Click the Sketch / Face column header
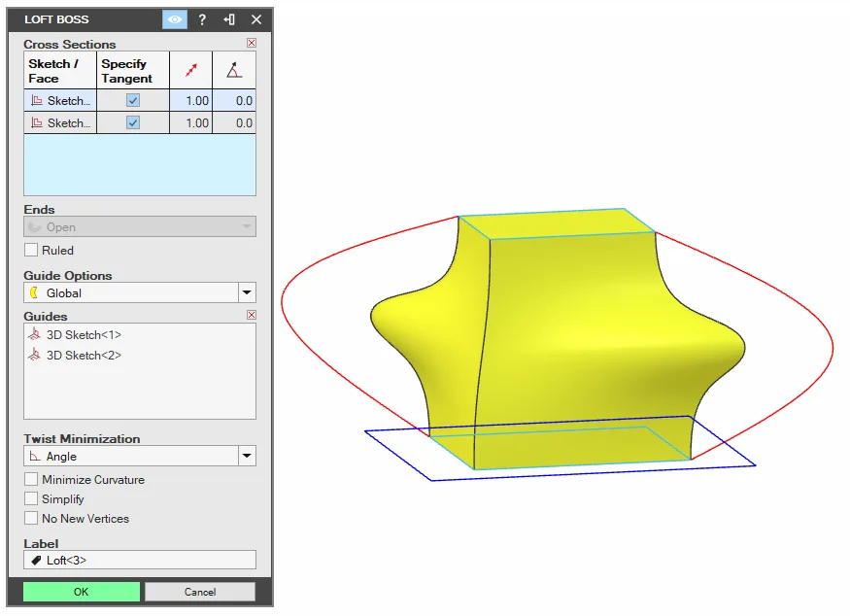This screenshot has width=850, height=616. click(60, 71)
